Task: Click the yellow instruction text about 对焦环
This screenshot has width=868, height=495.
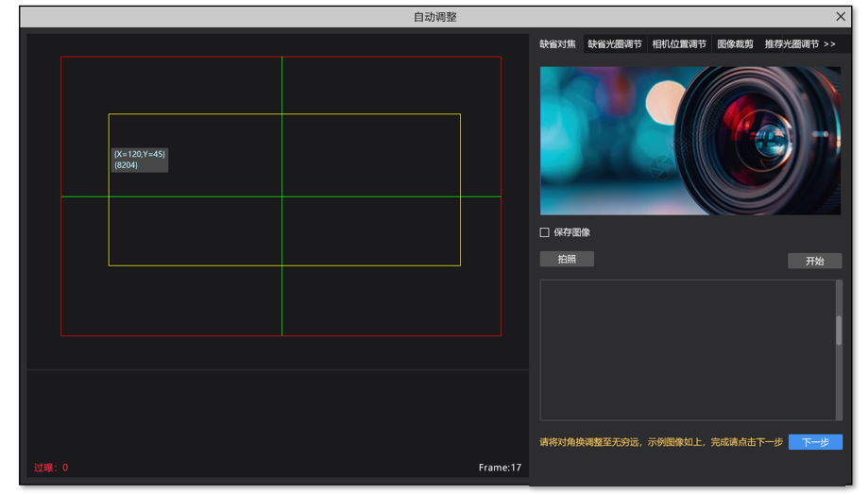Action: [x=660, y=442]
